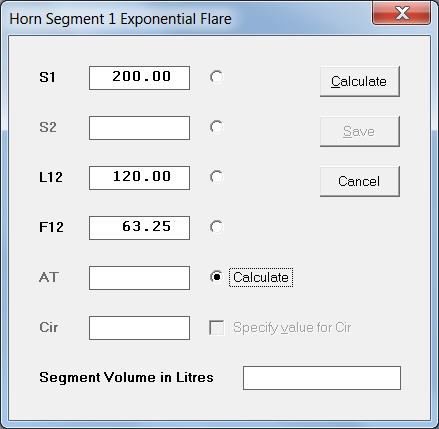
Task: Click the Calculate button at top right
Action: [x=360, y=81]
